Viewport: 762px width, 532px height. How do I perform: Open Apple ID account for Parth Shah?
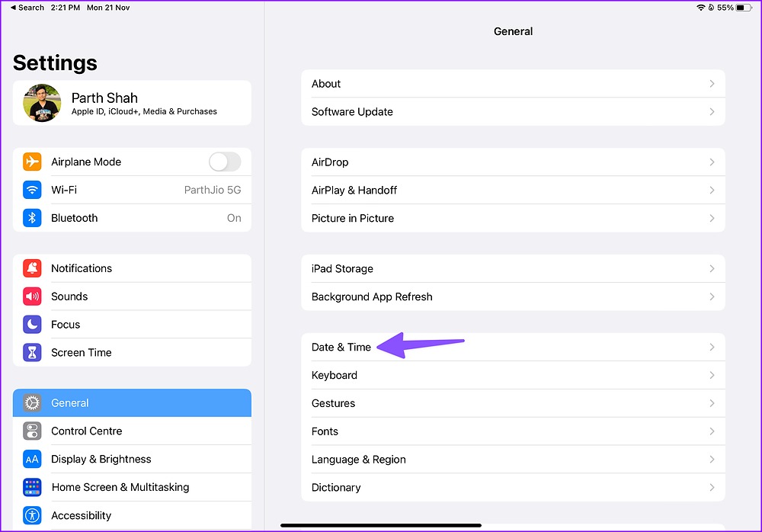click(x=132, y=103)
